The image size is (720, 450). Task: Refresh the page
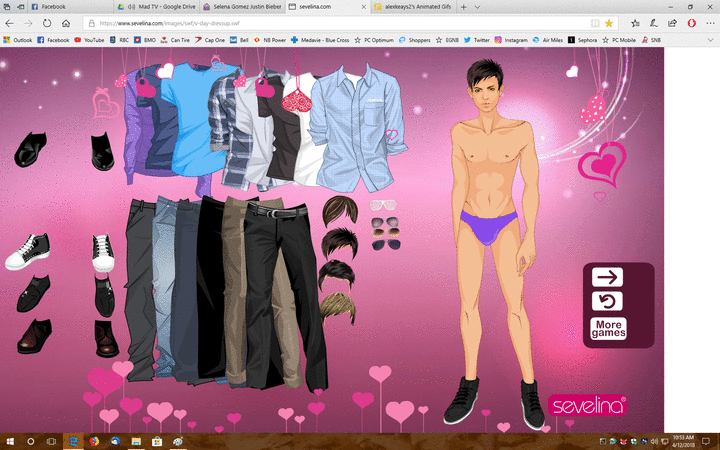pos(47,23)
